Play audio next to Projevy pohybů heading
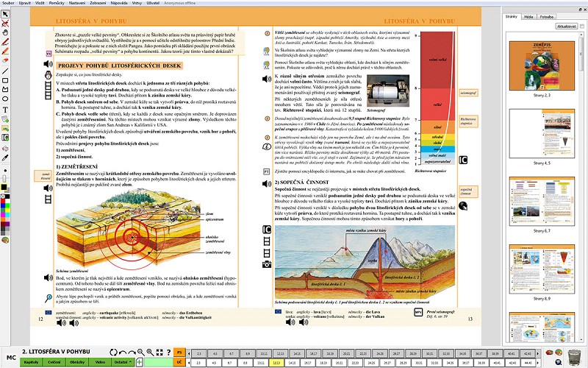Image resolution: width=588 pixels, height=368 pixels. (x=49, y=64)
